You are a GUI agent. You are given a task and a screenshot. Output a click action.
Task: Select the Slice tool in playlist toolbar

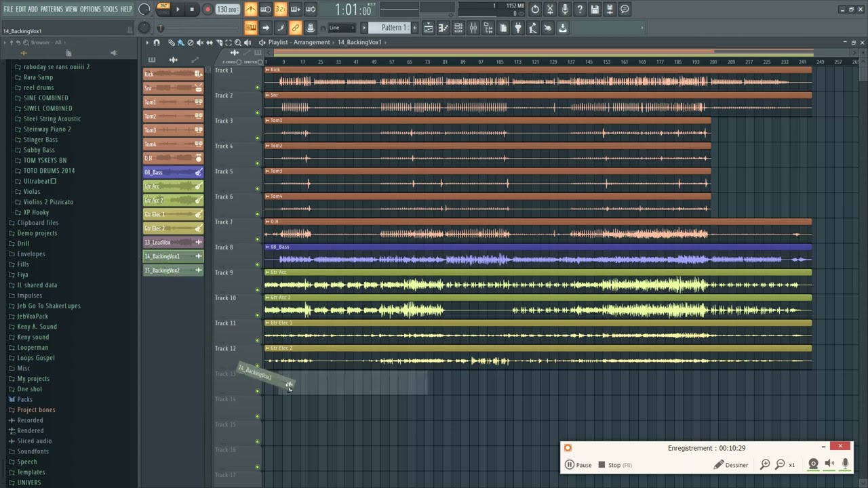219,42
